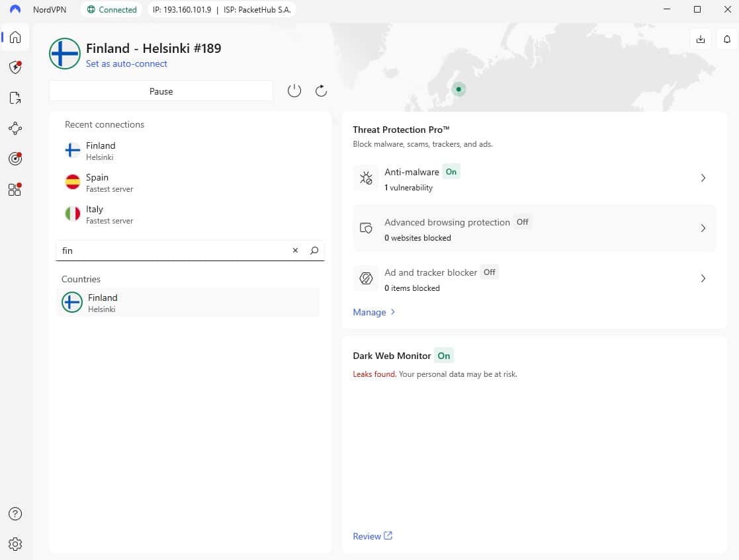Click Set as auto-connect link

pos(126,64)
